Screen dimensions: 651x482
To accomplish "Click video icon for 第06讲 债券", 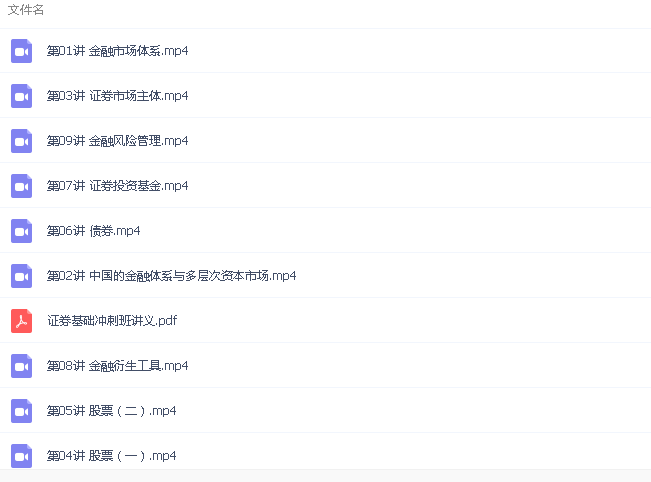I will (x=22, y=231).
